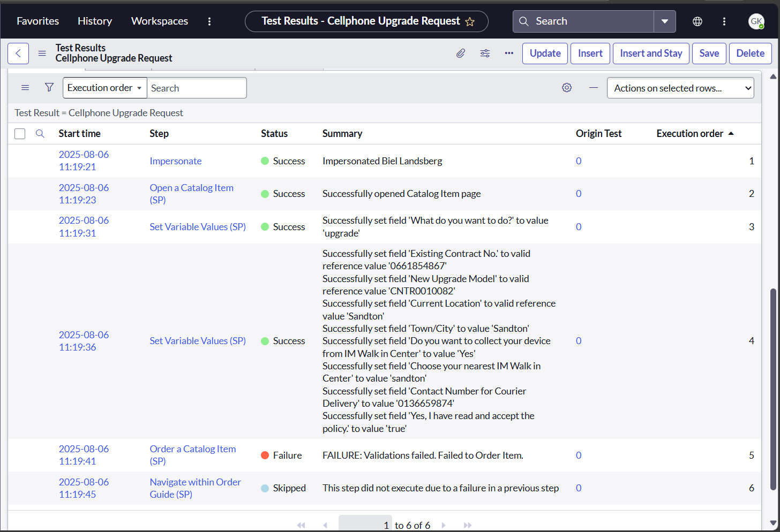Open the Workspaces menu

(x=160, y=21)
